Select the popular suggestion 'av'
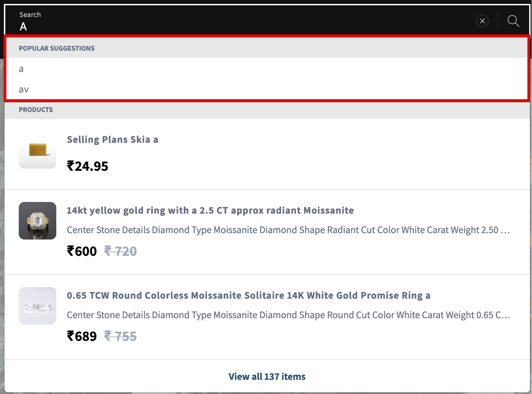 pyautogui.click(x=267, y=89)
